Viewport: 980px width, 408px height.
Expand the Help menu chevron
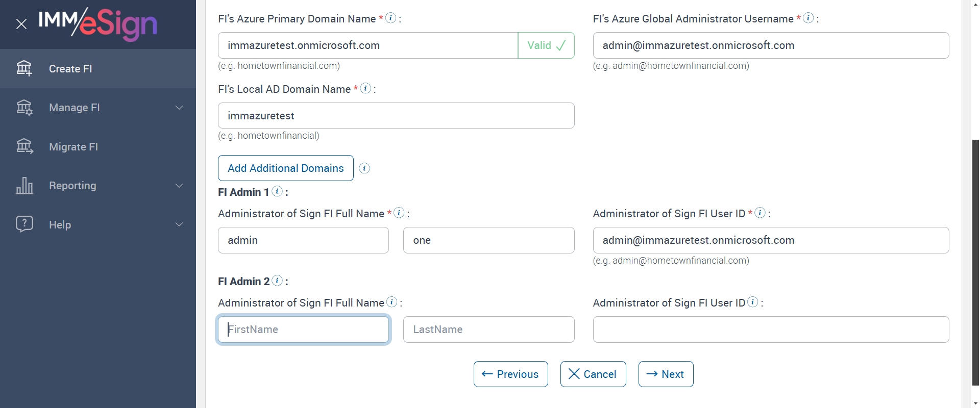(179, 224)
